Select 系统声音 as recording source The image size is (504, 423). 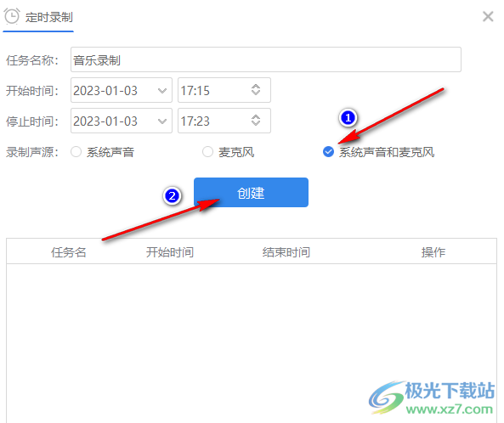(76, 152)
